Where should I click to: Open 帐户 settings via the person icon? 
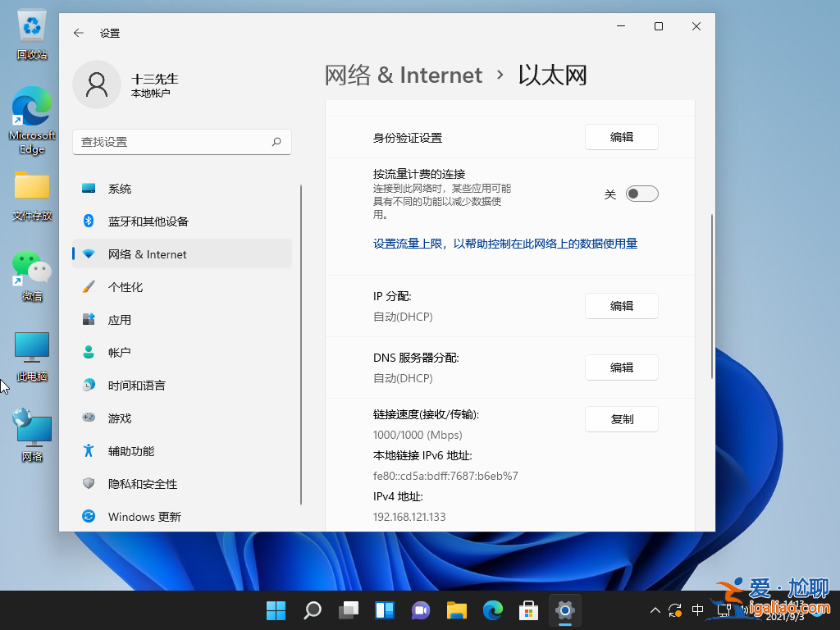tap(89, 352)
